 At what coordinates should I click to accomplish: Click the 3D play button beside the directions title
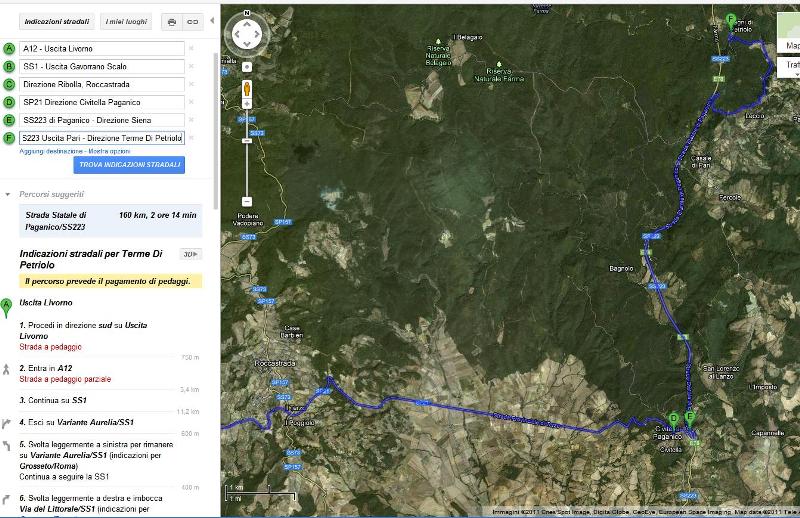191,254
